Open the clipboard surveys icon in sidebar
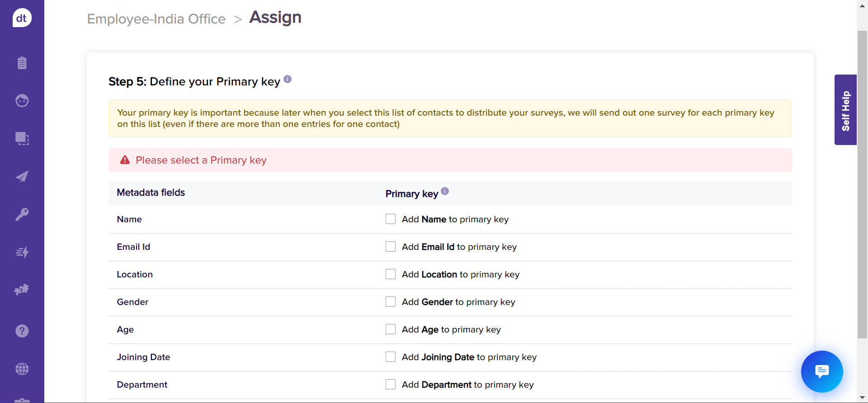Screen dimensions: 868x403 [22, 62]
